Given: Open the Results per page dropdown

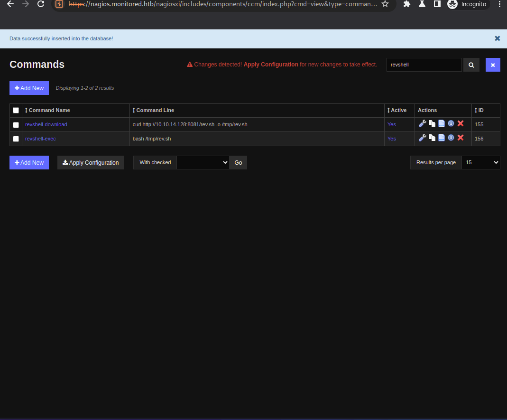Looking at the screenshot, I should pos(481,162).
